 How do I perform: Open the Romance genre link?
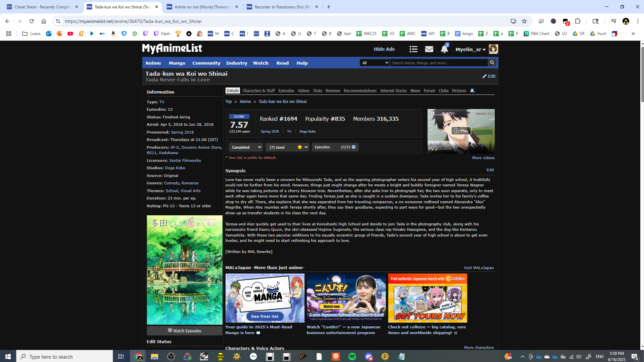(190, 183)
